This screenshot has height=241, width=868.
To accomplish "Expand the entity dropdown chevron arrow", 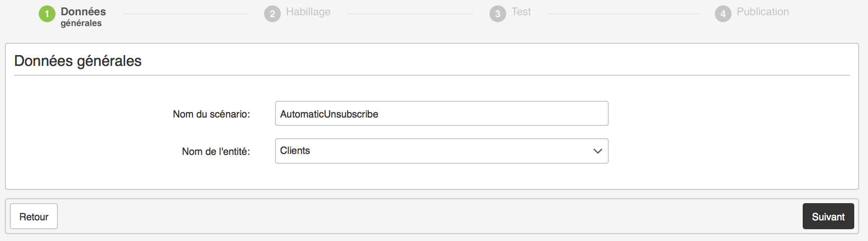I will tap(597, 151).
